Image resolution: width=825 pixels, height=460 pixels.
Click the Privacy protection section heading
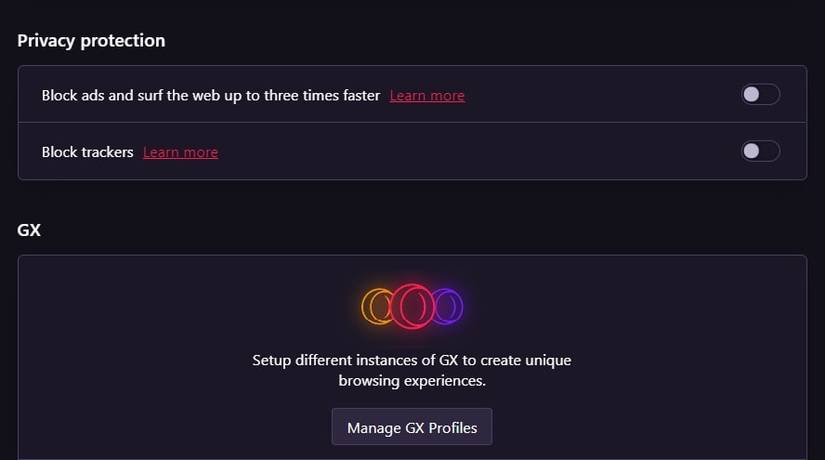tap(91, 41)
